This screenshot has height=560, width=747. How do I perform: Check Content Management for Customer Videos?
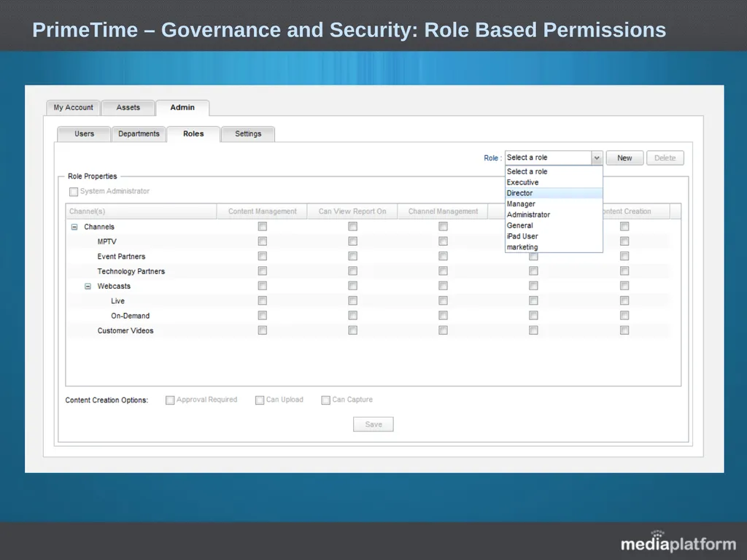(263, 330)
